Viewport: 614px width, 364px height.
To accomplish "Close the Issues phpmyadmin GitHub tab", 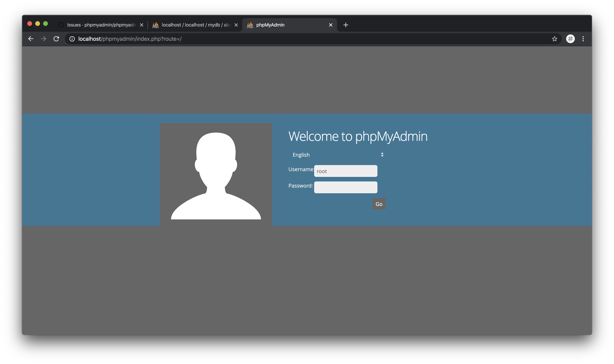I will tap(141, 25).
